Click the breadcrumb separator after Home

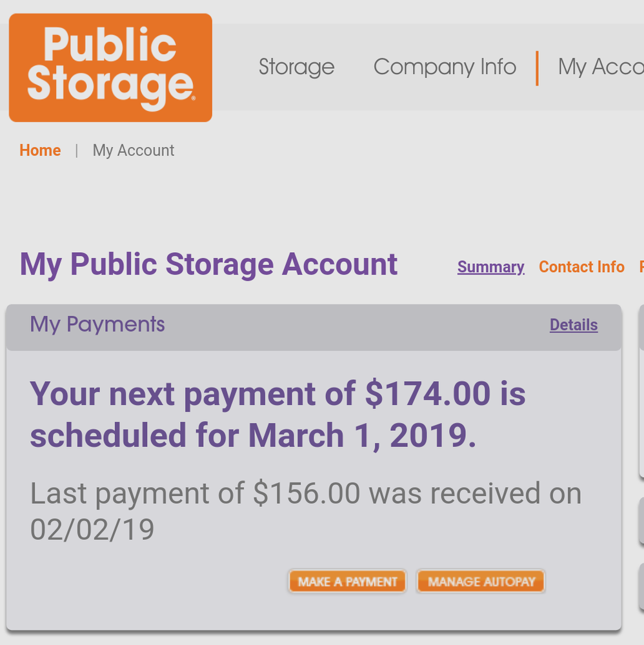click(x=77, y=150)
